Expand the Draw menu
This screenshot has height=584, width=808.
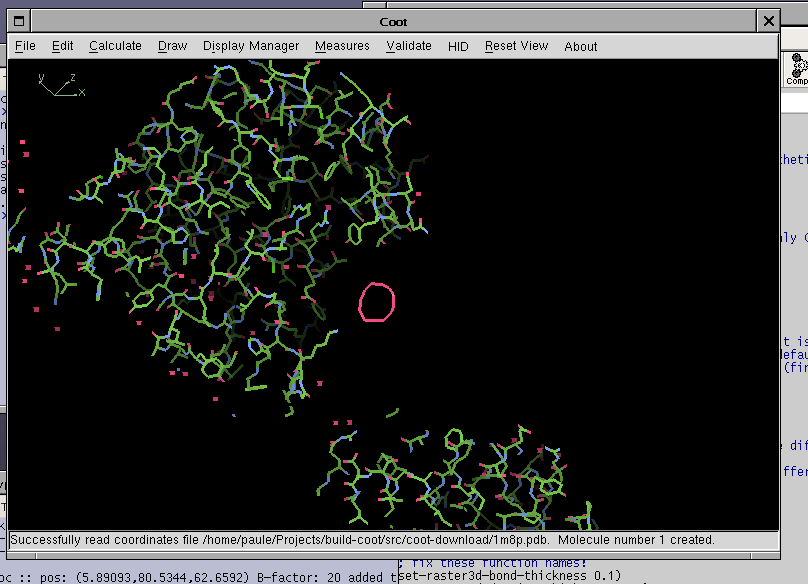172,46
